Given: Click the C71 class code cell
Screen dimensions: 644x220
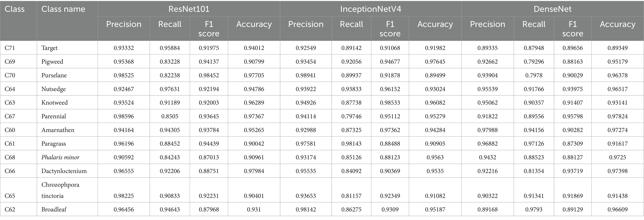Looking at the screenshot, I should pos(10,48).
